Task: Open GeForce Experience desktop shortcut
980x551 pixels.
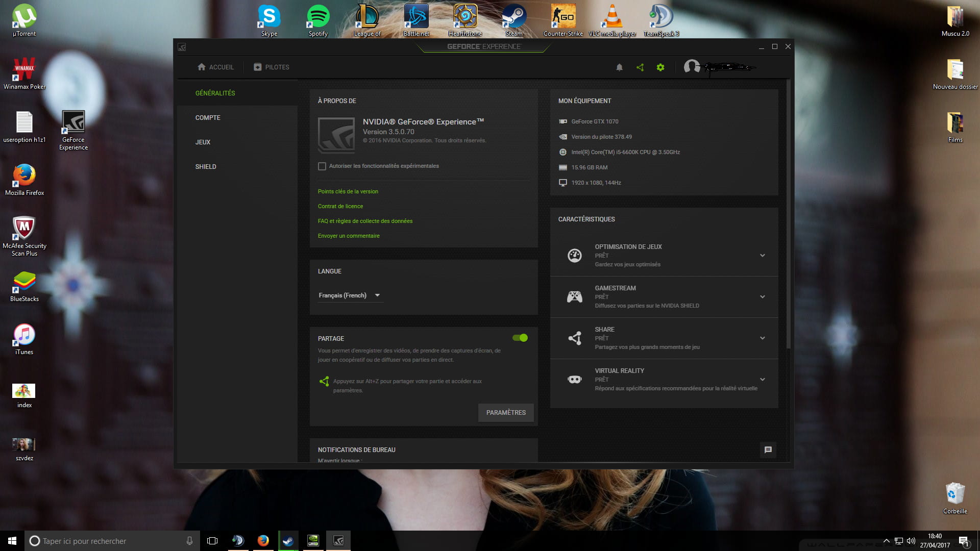Action: click(73, 130)
